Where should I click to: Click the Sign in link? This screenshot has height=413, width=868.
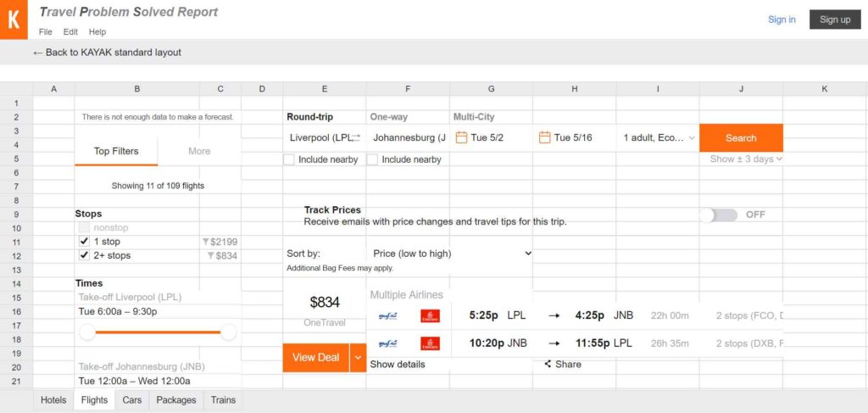782,20
